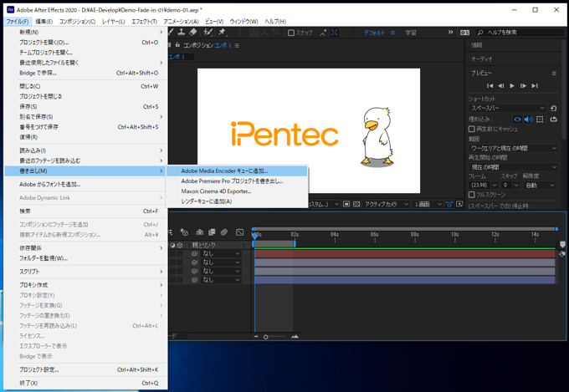The image size is (569, 392).
Task: Click the motion blur icon in timeline
Action: click(224, 232)
